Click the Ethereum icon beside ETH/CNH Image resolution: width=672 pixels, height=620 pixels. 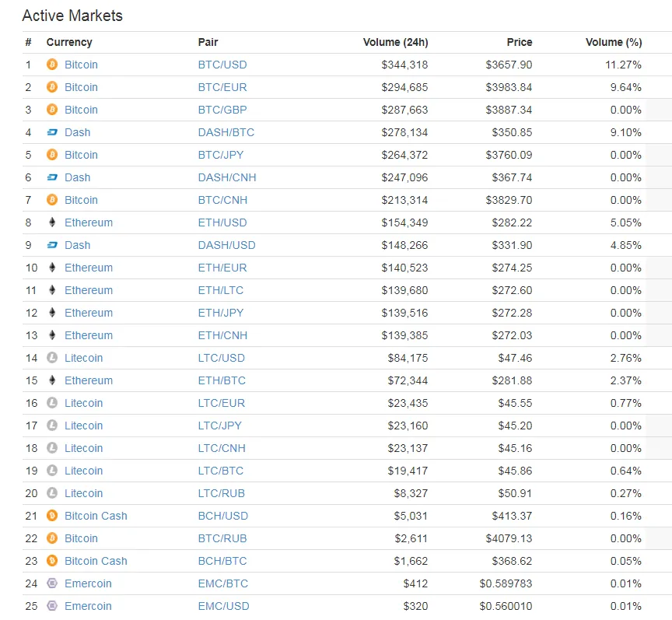click(x=52, y=335)
